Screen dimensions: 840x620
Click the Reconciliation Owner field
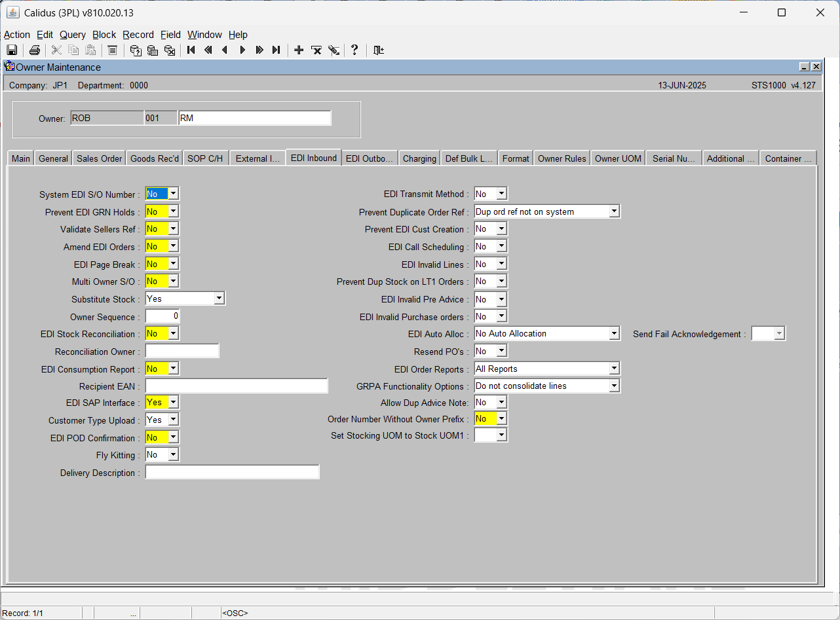pyautogui.click(x=182, y=352)
